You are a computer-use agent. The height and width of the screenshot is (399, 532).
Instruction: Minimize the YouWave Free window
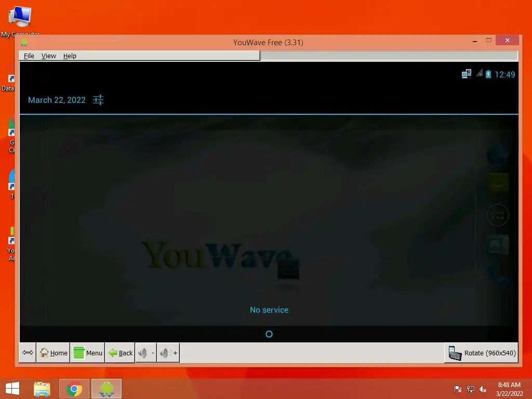click(x=475, y=41)
